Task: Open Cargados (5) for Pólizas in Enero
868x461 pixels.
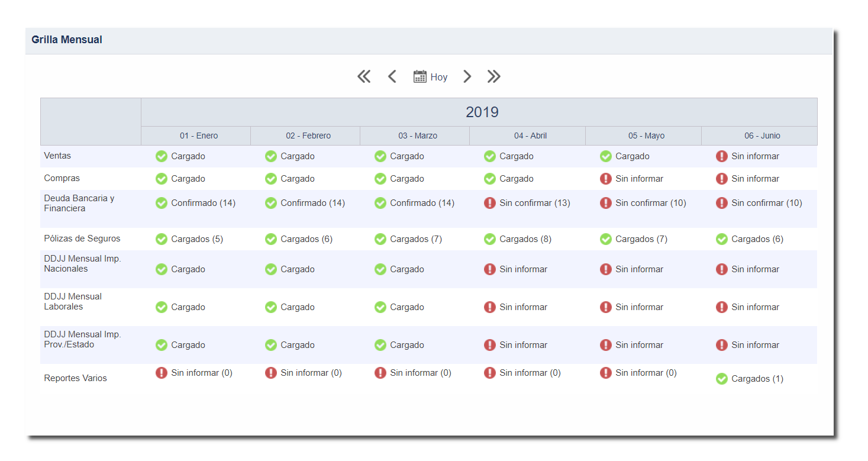Action: click(x=197, y=239)
